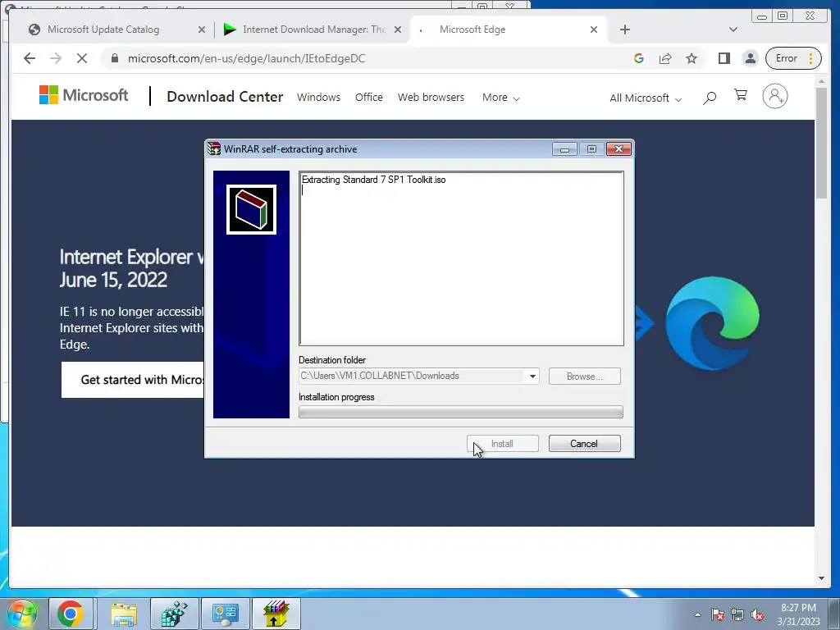Switch to Microsoft Update Catalog tab

click(x=103, y=30)
